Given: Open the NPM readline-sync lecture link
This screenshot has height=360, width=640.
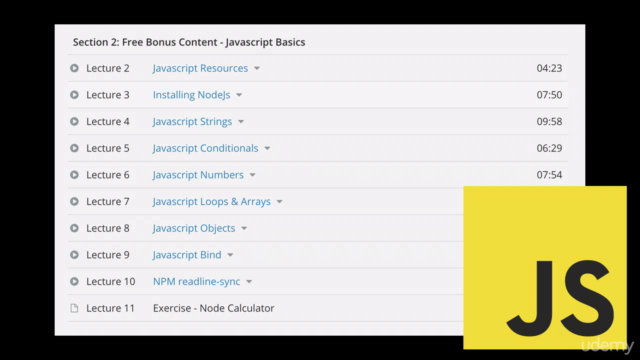Looking at the screenshot, I should 196,282.
